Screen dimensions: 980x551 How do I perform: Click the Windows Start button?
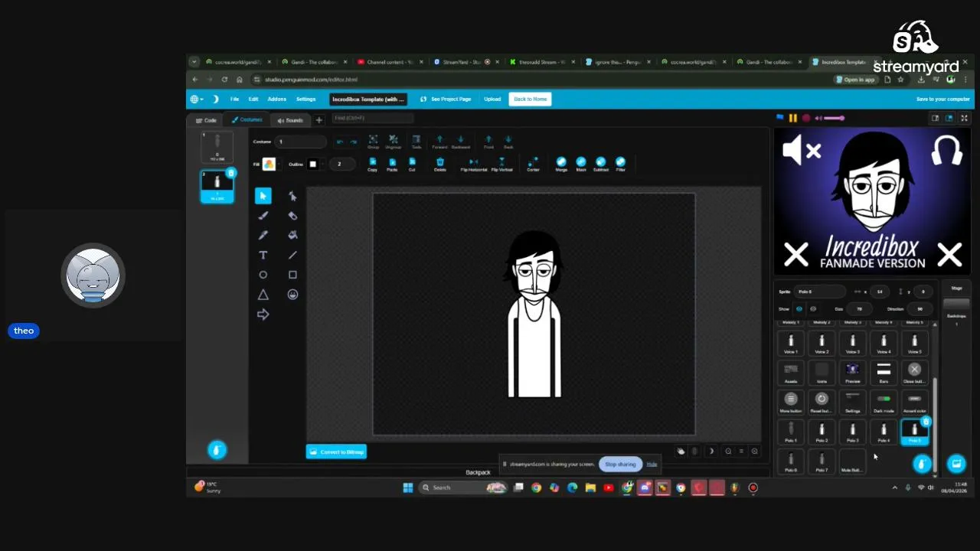408,487
